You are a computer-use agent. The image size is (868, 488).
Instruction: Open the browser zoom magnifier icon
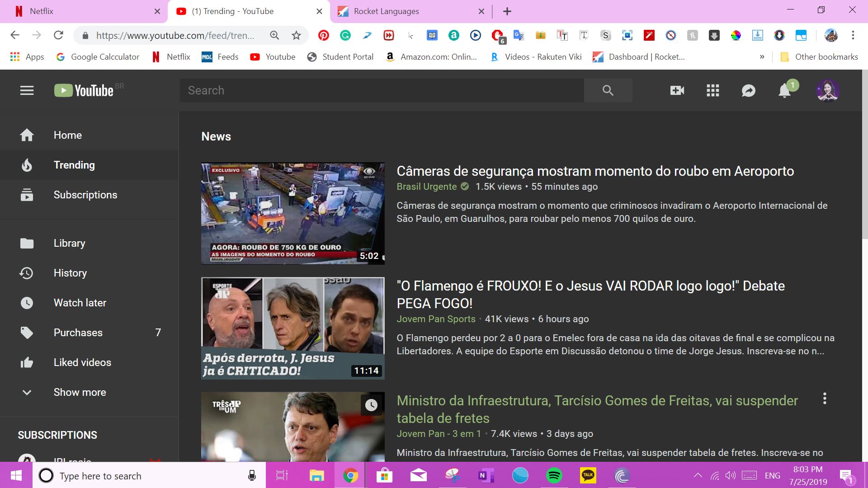[x=274, y=35]
